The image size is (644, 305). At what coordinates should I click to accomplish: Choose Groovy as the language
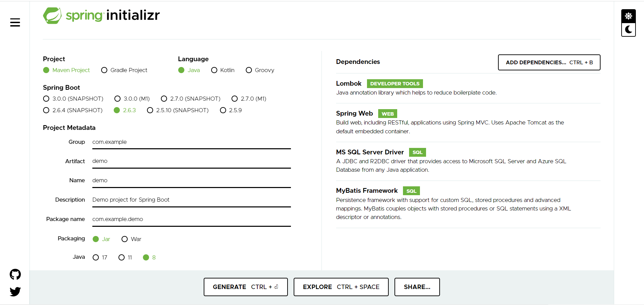(x=260, y=70)
